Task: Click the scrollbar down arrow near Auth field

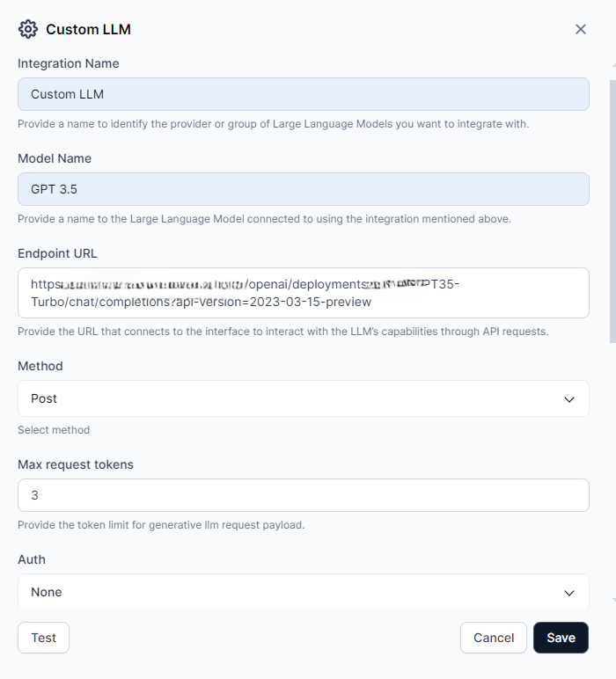Action: tap(614, 600)
